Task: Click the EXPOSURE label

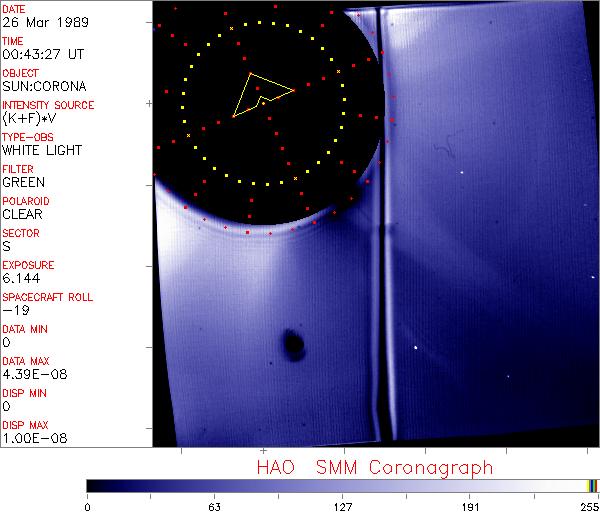Action: click(28, 265)
